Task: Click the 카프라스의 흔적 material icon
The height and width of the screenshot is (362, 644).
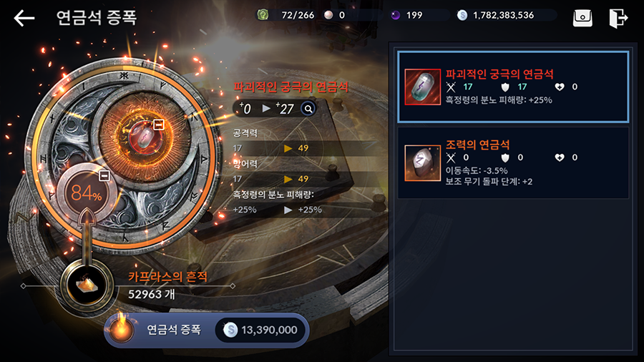Action: click(87, 285)
